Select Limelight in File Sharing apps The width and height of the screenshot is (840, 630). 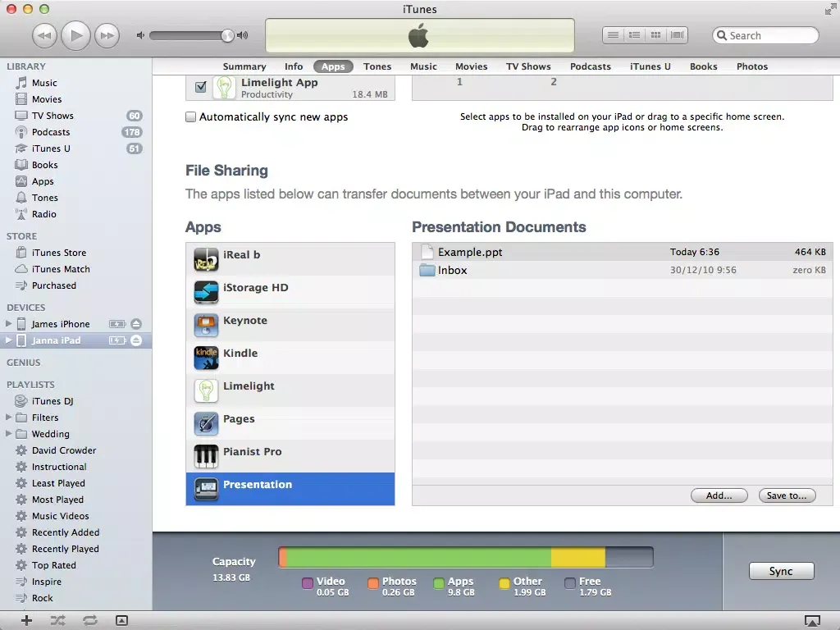point(290,390)
